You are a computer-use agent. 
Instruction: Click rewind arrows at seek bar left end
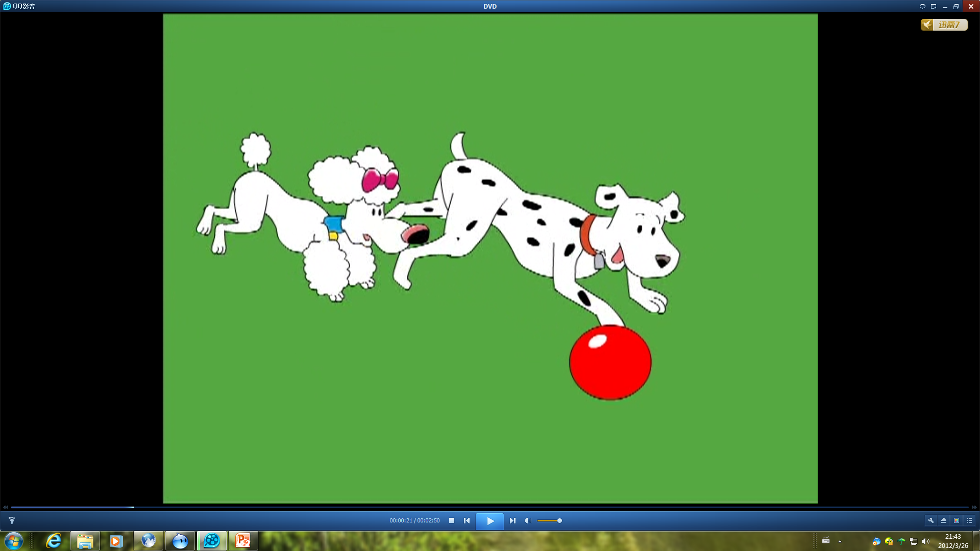coord(6,507)
